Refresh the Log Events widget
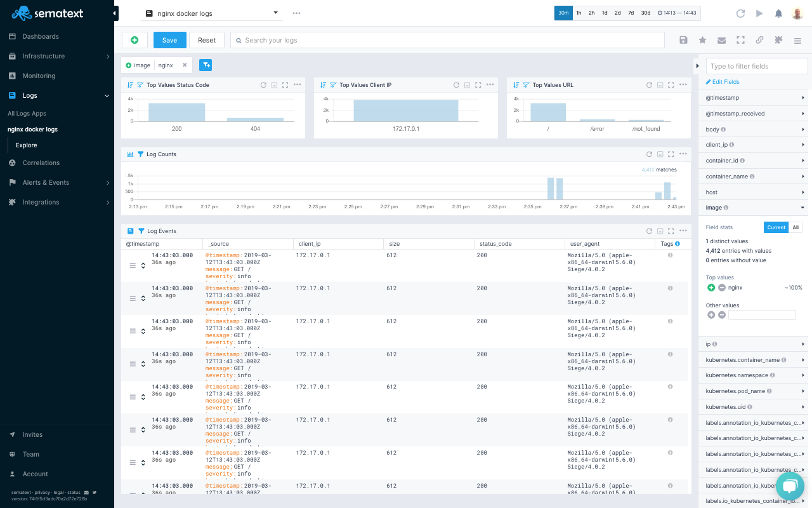Image resolution: width=812 pixels, height=508 pixels. click(x=649, y=231)
